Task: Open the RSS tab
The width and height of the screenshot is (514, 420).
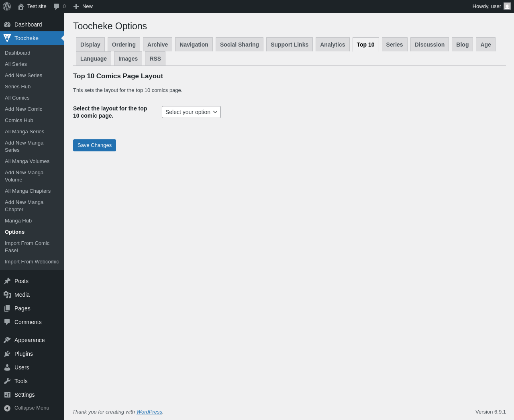Action: click(x=155, y=59)
